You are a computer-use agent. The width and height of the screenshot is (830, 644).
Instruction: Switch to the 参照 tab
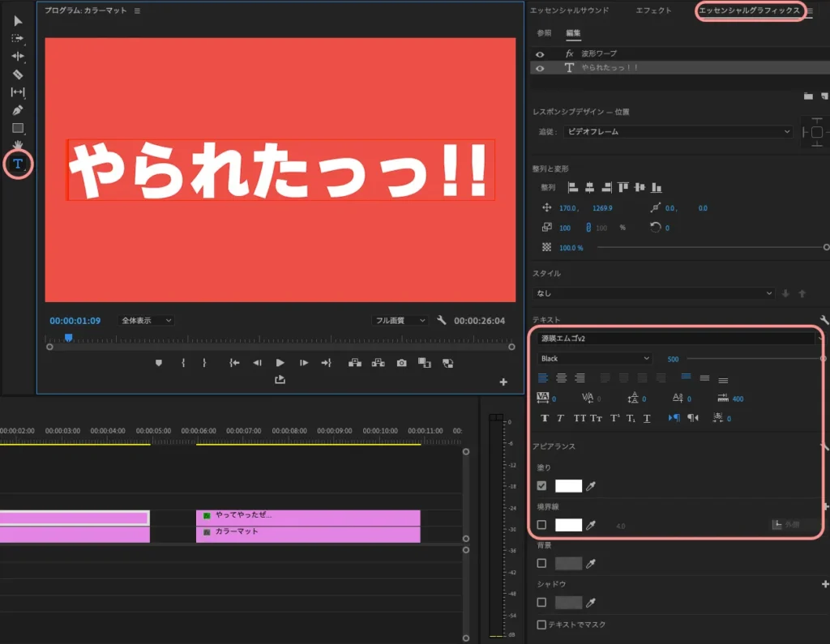[x=544, y=33]
